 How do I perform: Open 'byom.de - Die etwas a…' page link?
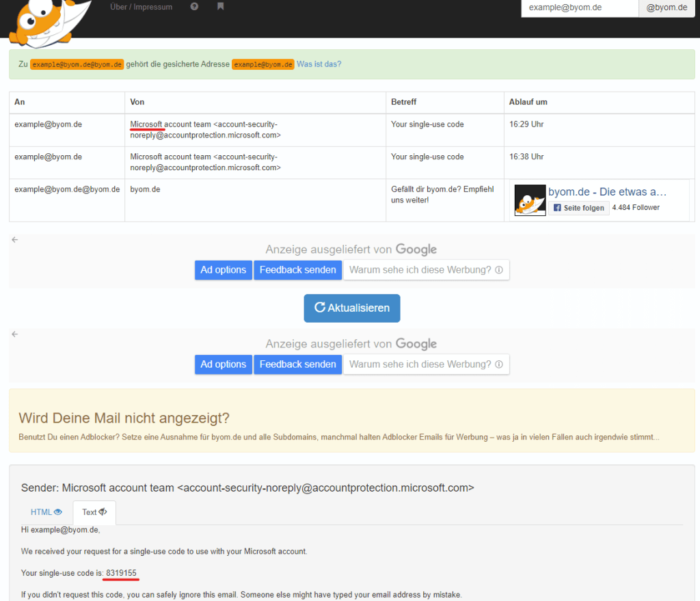pos(607,192)
